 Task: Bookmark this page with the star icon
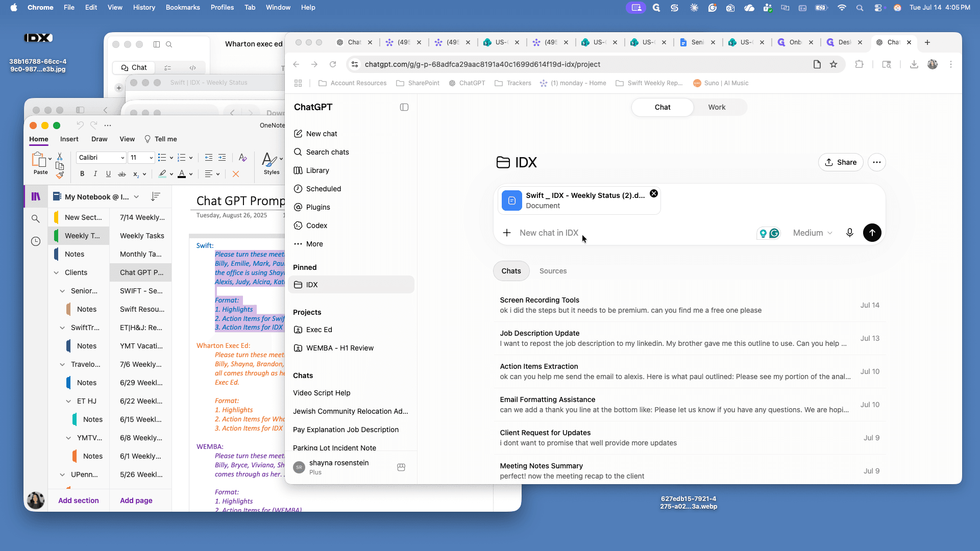pos(834,64)
